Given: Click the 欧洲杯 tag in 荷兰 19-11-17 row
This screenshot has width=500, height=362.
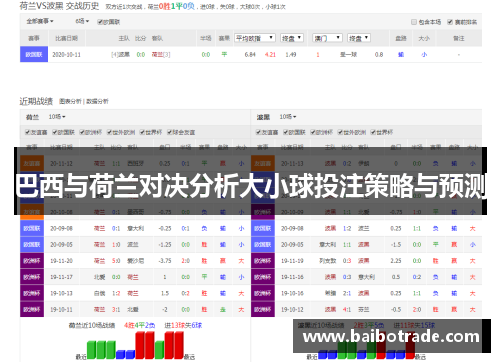Looking at the screenshot, I should 32,277.
